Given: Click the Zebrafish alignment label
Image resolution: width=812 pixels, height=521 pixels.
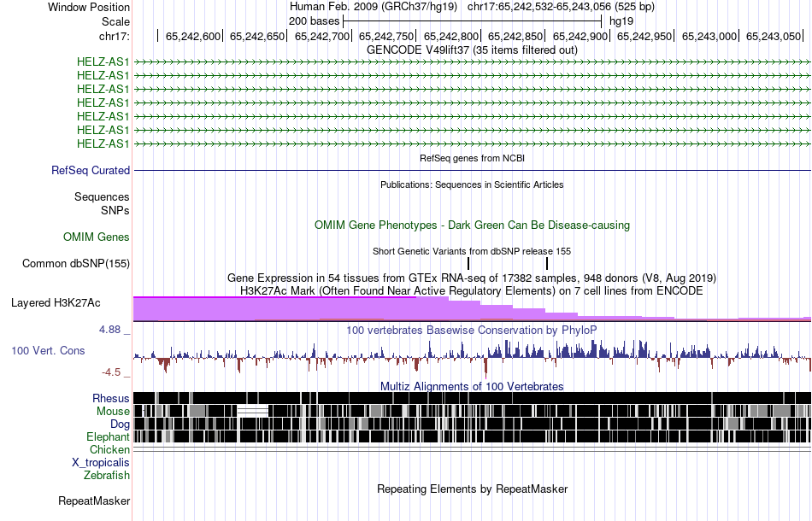Looking at the screenshot, I should [x=107, y=475].
